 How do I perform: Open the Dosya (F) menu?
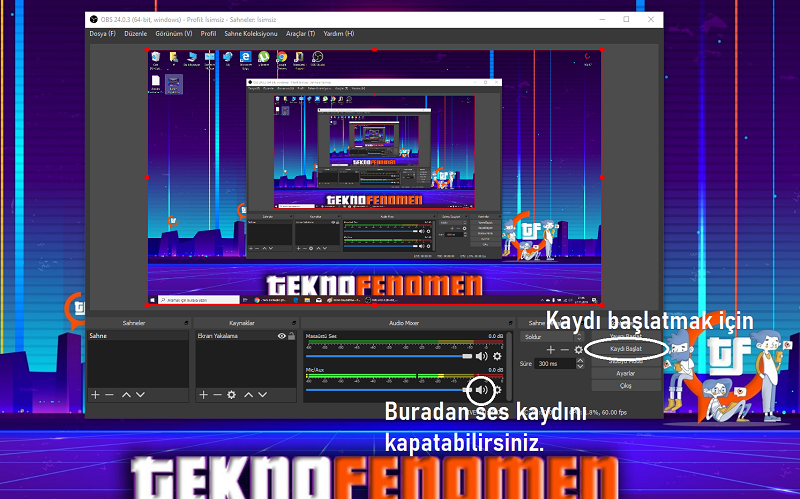(x=103, y=34)
